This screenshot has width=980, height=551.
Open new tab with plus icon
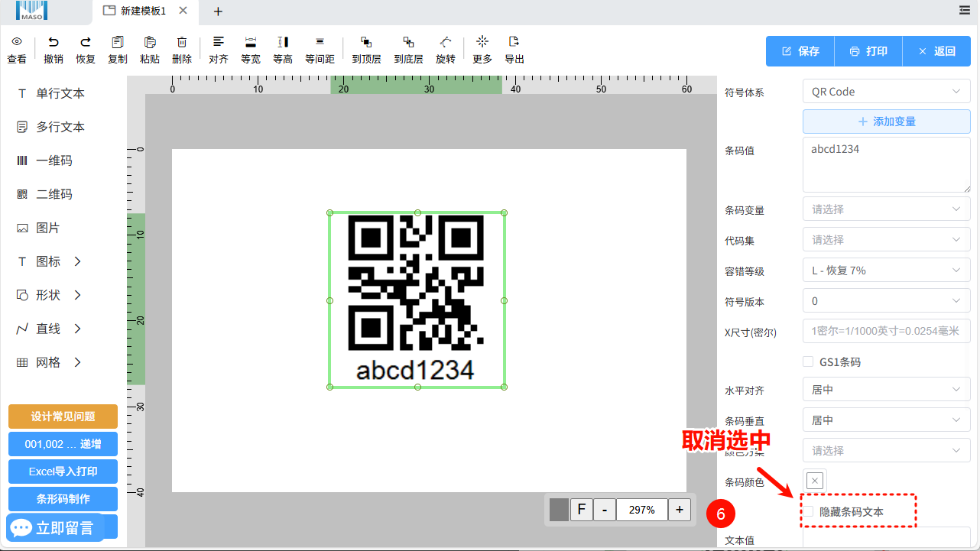pos(218,11)
